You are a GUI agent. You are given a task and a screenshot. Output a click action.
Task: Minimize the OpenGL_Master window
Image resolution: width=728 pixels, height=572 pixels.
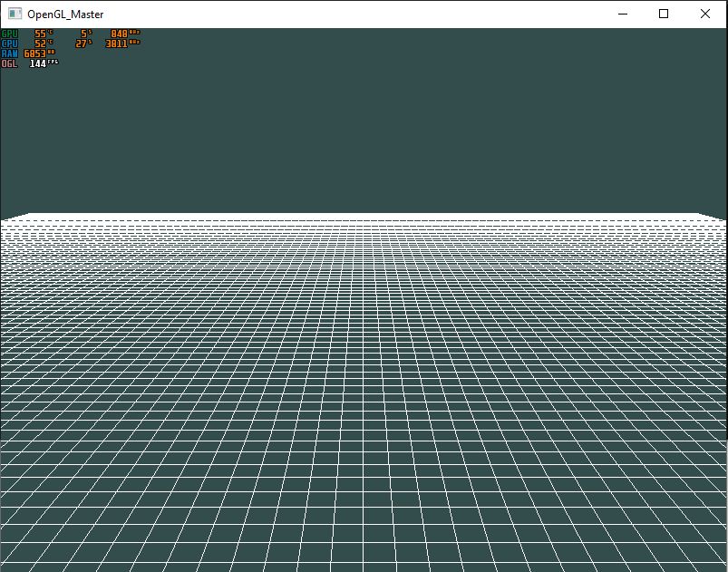click(x=623, y=14)
